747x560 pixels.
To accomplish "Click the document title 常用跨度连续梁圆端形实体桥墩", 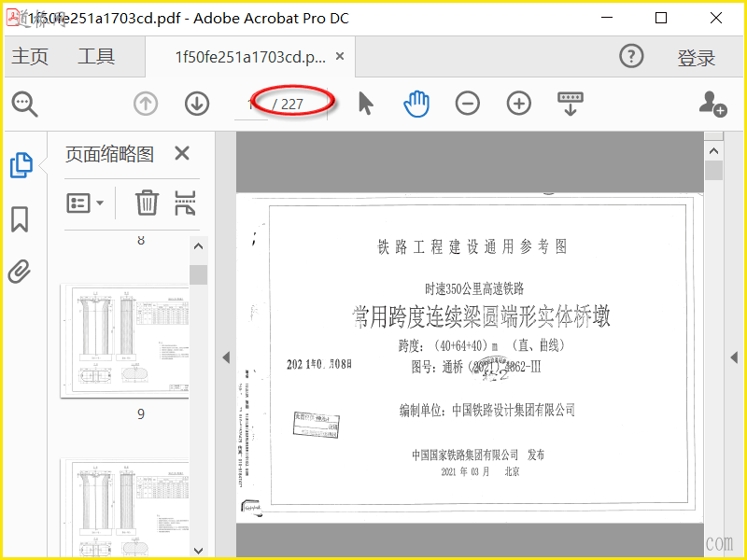I will click(x=481, y=315).
